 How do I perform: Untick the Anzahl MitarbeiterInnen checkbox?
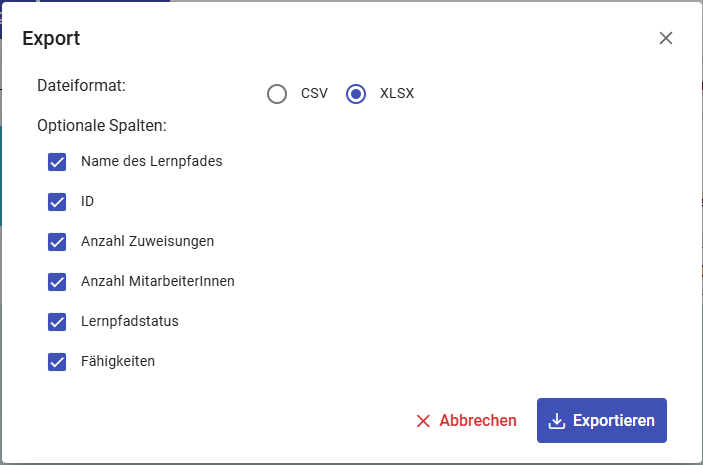[x=57, y=282]
